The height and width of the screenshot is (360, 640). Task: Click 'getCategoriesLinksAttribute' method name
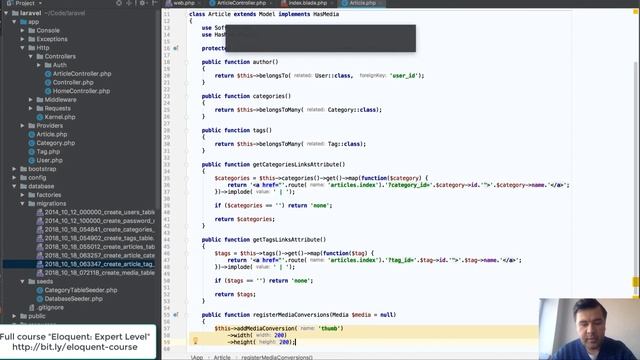(x=296, y=164)
